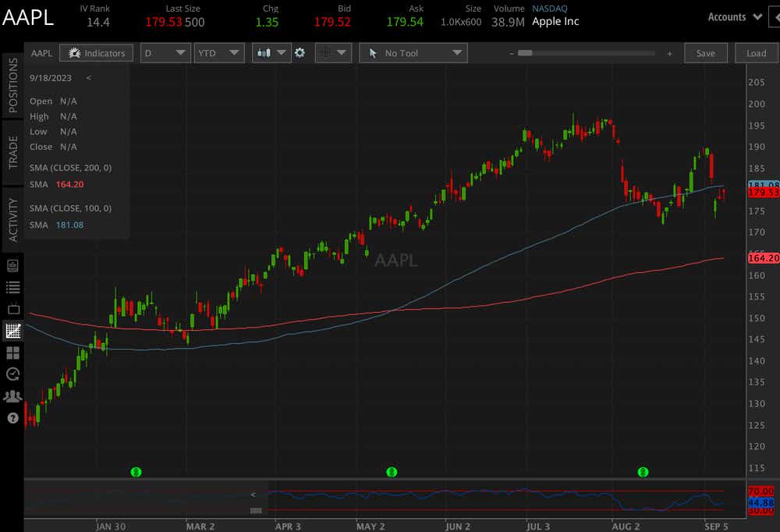Open the D interval dropdown

165,53
